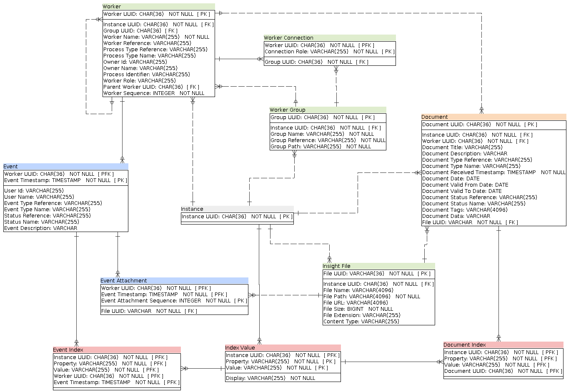Click Instance UUID primary key in Instance
The image size is (571, 392).
235,217
